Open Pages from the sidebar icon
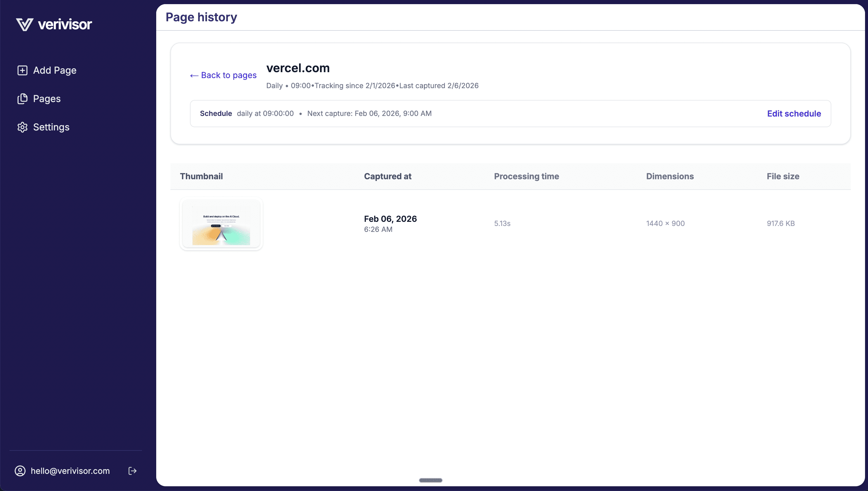Screen dimensions: 868x491 point(22,98)
